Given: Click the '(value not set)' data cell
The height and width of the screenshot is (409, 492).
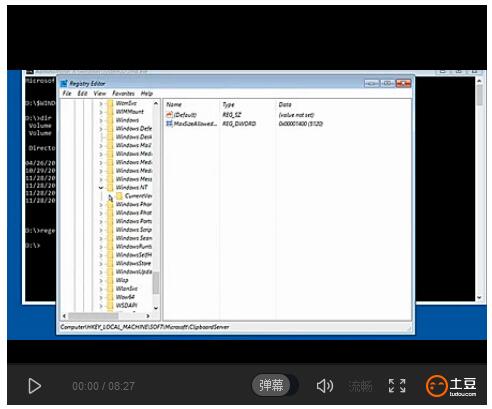Looking at the screenshot, I should click(x=296, y=115).
